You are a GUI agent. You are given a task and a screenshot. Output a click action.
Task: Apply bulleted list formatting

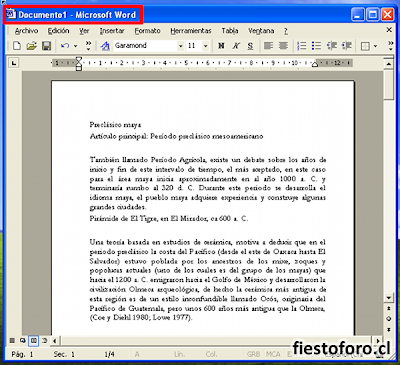[x=316, y=46]
